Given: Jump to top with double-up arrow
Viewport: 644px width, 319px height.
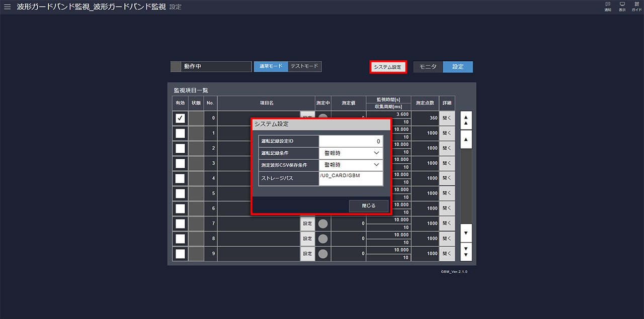Looking at the screenshot, I should click(x=466, y=119).
